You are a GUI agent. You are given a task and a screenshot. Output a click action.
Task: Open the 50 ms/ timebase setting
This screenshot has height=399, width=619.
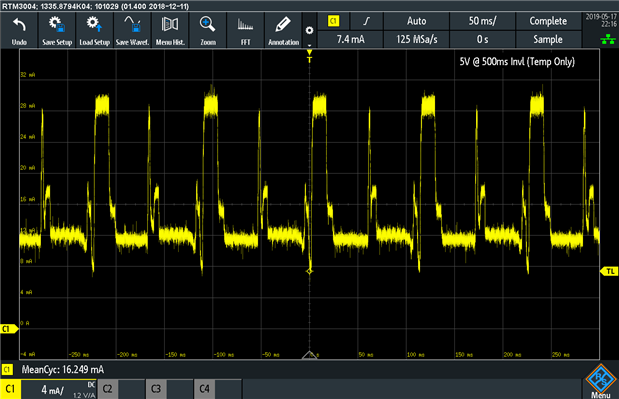click(x=482, y=21)
